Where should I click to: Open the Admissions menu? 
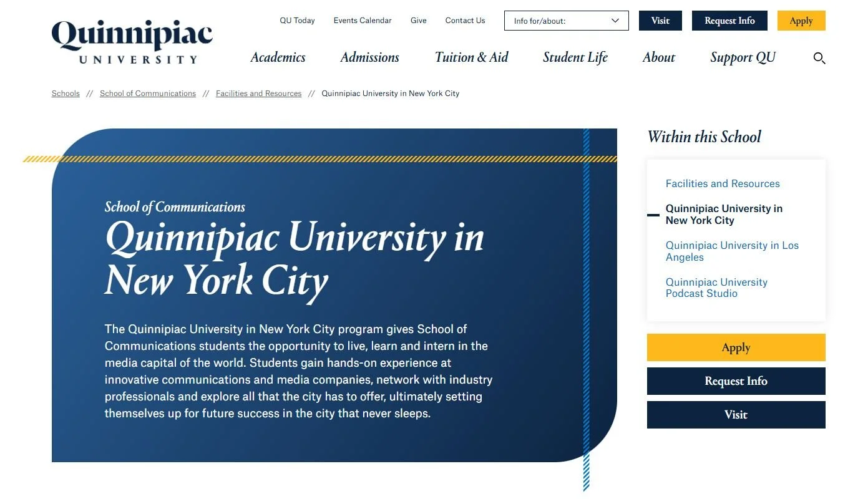[370, 57]
